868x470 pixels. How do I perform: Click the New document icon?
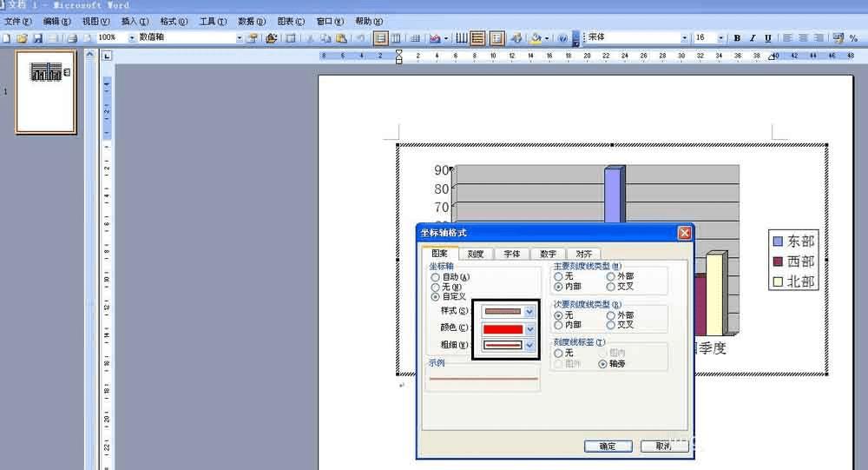[x=6, y=37]
